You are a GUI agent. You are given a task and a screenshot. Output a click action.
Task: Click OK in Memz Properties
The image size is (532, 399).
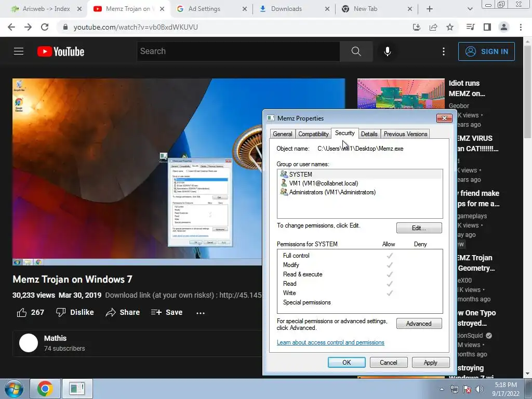pyautogui.click(x=347, y=362)
